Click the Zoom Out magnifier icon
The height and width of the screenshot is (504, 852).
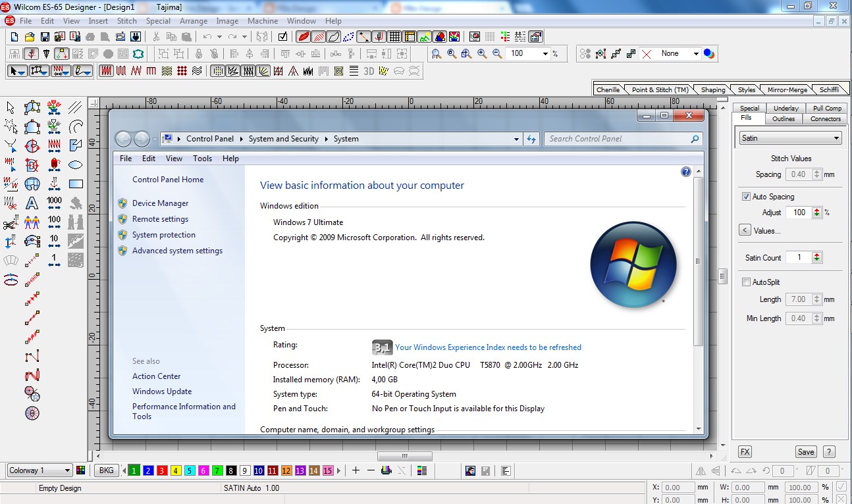497,53
